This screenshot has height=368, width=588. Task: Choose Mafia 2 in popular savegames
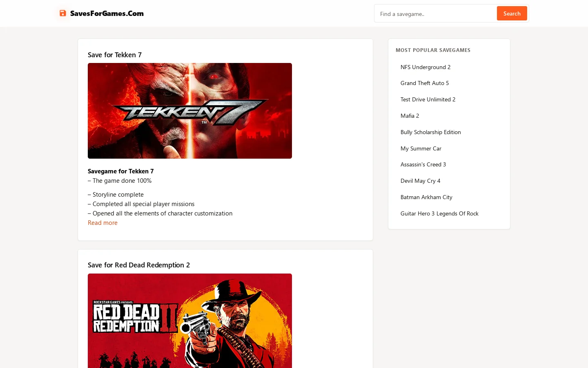(x=410, y=116)
